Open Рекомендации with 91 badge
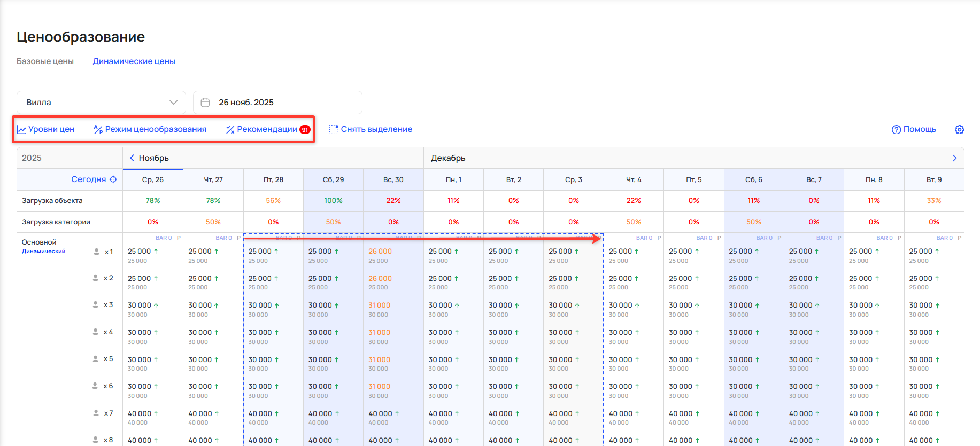Viewport: 980px width, 446px height. pos(267,129)
